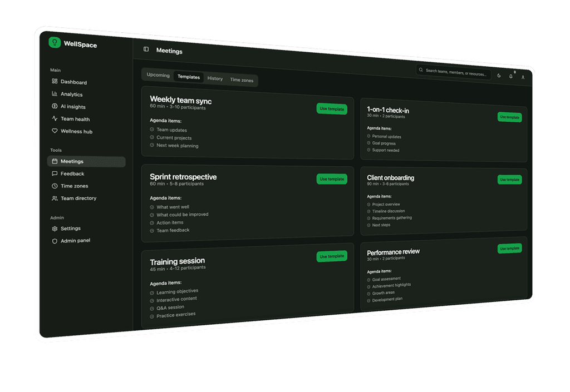Click the Team health pulse icon
570x392 pixels.
tap(55, 118)
